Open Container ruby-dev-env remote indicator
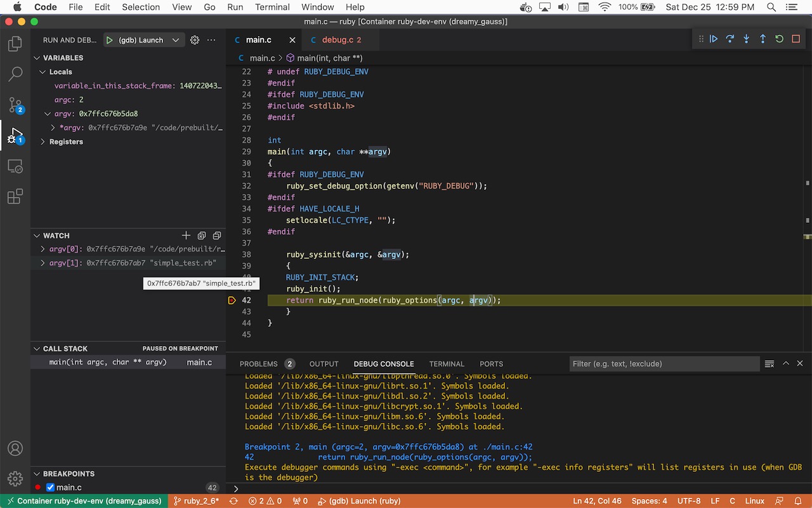 point(86,500)
